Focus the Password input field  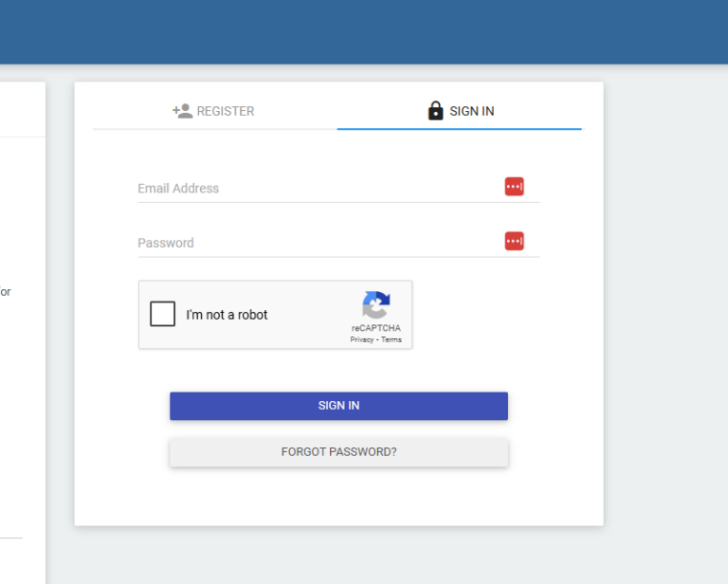(x=318, y=244)
